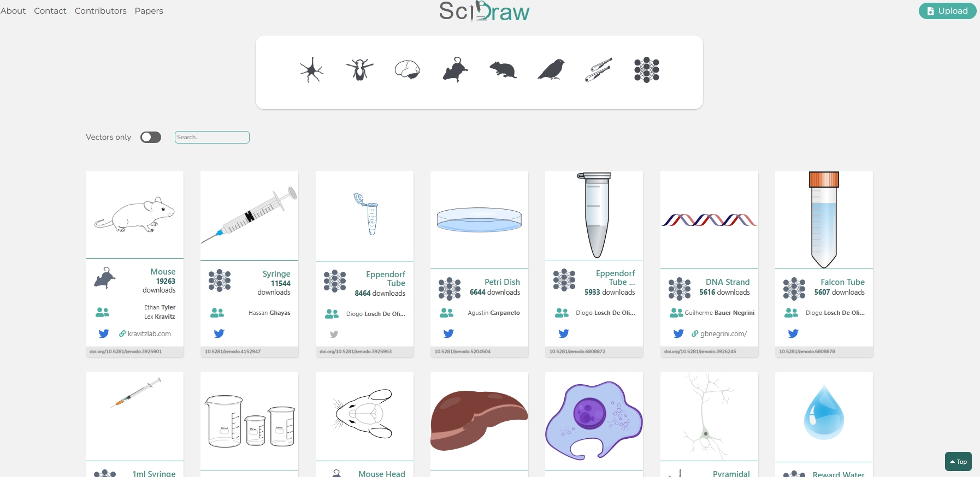This screenshot has width=980, height=477.
Task: Toggle the Vectors only switch
Action: pos(151,137)
